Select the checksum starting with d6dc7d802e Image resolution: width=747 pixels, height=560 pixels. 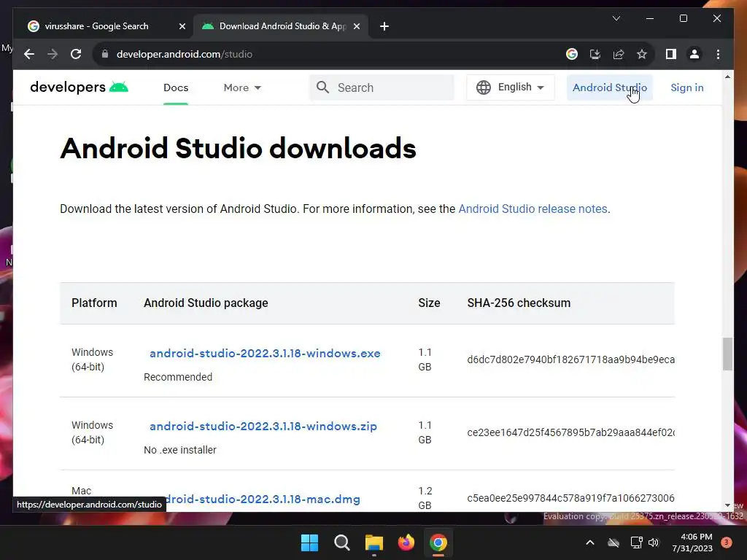click(x=570, y=359)
